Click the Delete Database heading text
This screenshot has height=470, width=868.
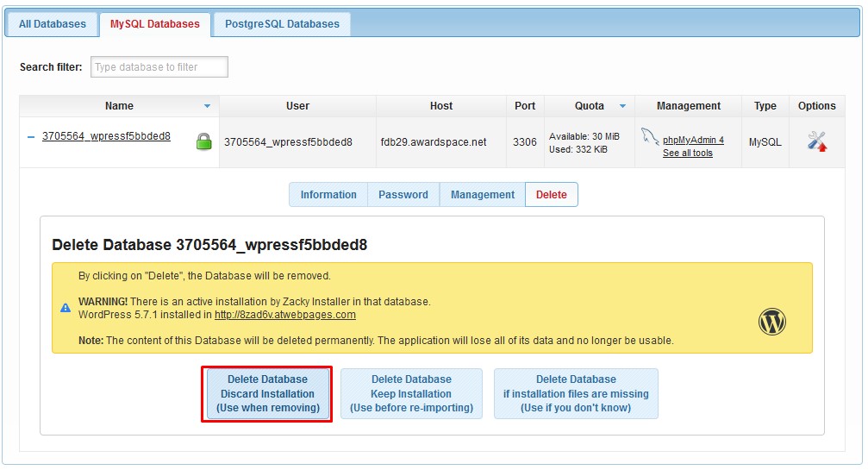coord(209,245)
